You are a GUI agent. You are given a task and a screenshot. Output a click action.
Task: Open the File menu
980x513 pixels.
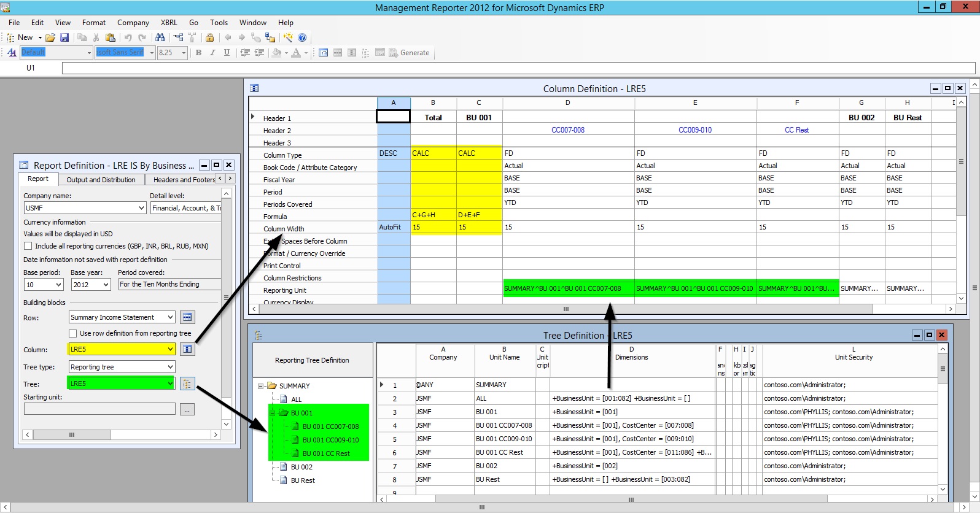tap(14, 23)
